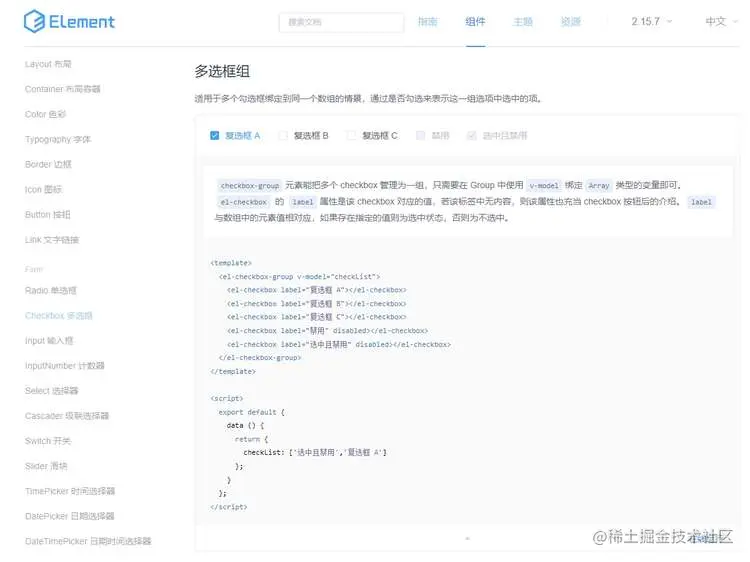
Task: Go to TimePicker 时间选择器 in sidebar
Action: click(70, 491)
